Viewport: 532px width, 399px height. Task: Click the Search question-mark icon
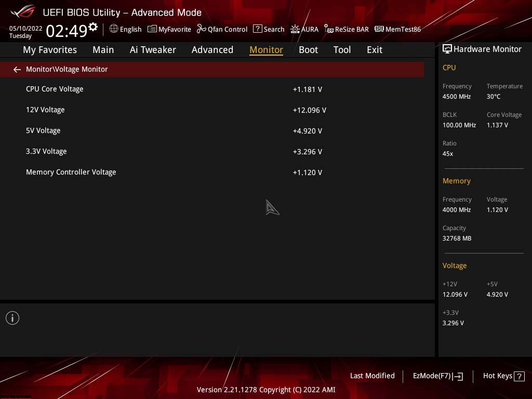(x=258, y=29)
